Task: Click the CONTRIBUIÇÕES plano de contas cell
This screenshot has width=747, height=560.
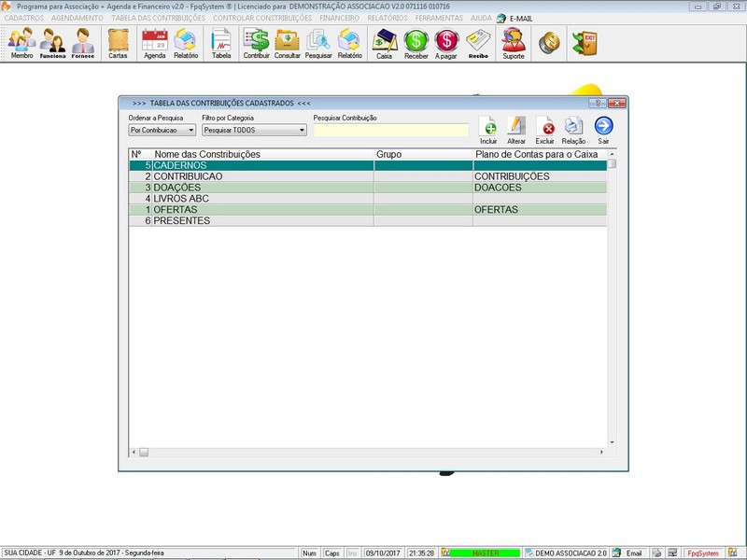Action: (540, 176)
